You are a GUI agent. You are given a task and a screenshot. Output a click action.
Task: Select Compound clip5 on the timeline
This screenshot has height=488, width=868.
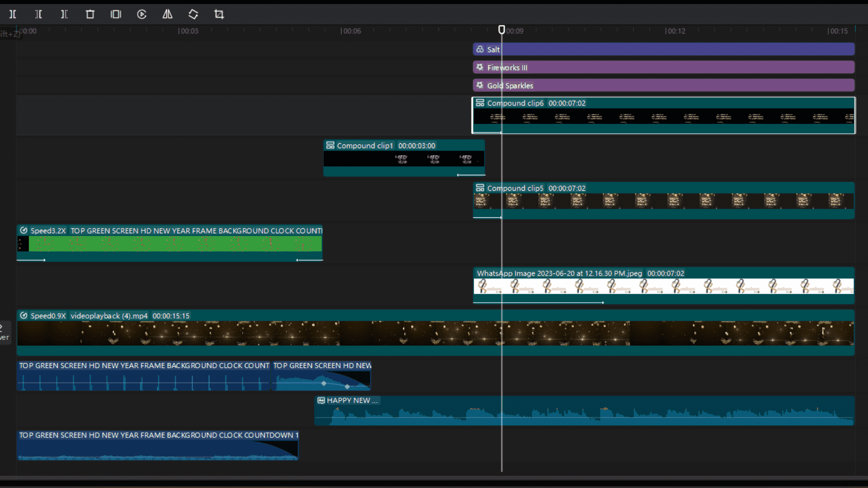(x=664, y=201)
